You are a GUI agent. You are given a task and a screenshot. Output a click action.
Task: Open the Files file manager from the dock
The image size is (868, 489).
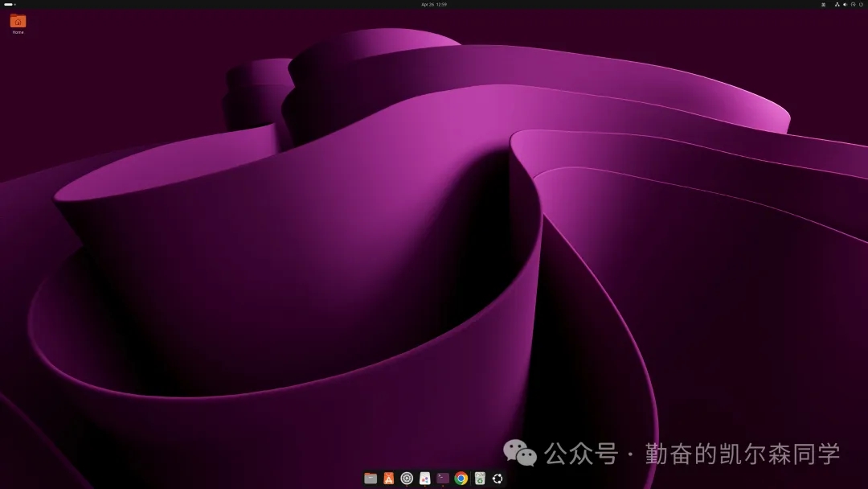pos(371,477)
